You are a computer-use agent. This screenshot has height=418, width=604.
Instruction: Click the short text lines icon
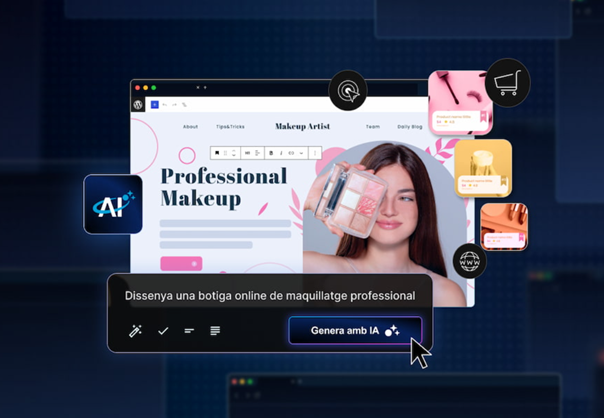[x=189, y=331]
